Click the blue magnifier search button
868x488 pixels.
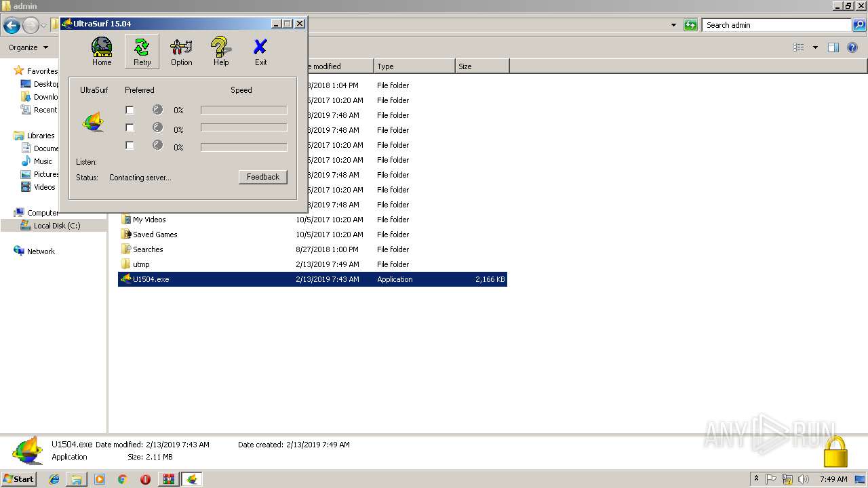tap(859, 25)
